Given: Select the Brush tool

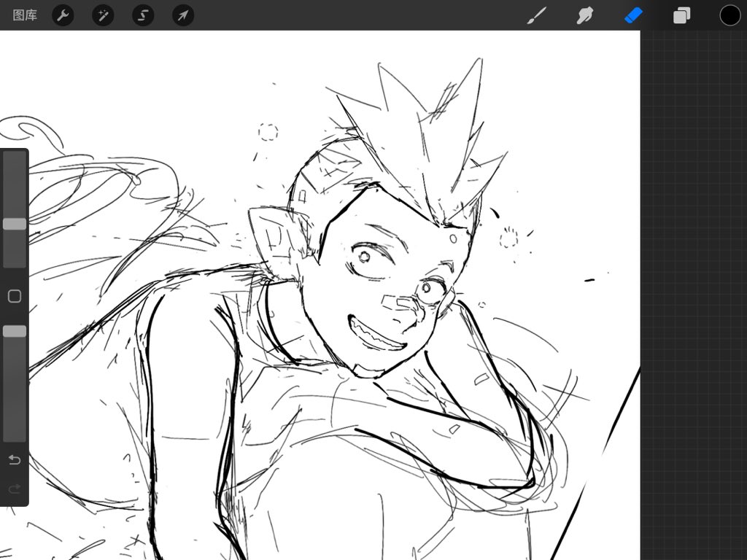Looking at the screenshot, I should [x=537, y=15].
